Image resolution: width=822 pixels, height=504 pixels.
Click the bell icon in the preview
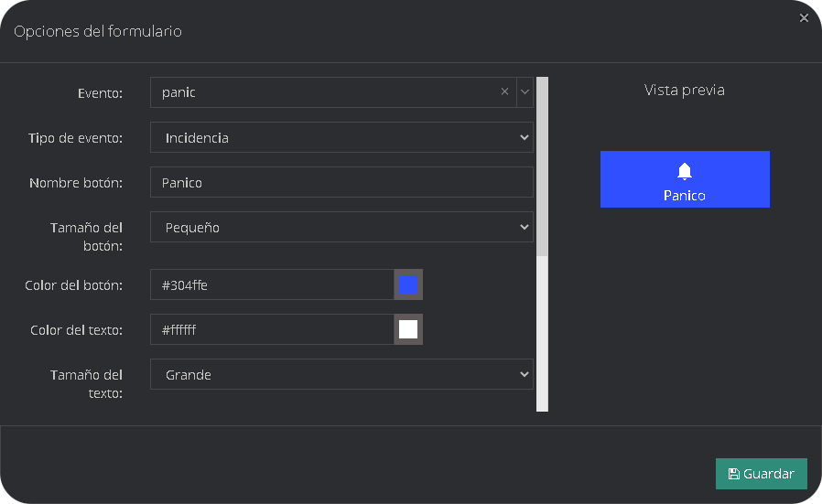[x=685, y=171]
